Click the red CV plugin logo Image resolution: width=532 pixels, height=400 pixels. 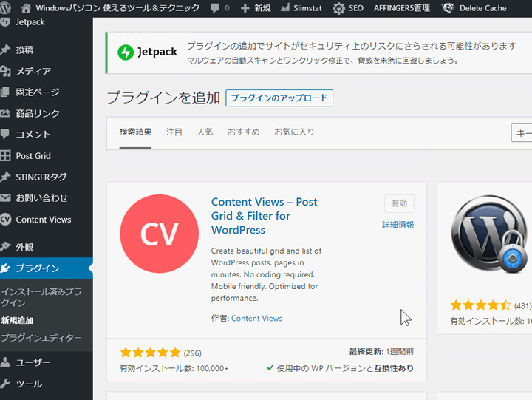pyautogui.click(x=159, y=234)
